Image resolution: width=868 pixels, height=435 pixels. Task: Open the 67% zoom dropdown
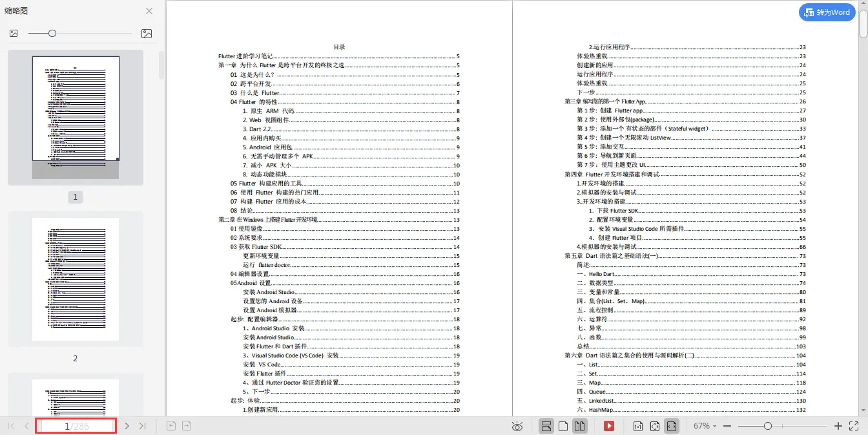pos(705,426)
